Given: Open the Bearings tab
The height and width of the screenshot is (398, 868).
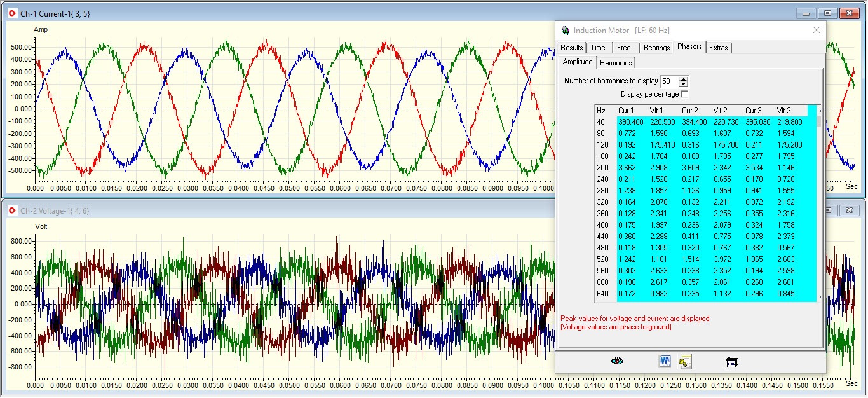Looking at the screenshot, I should pyautogui.click(x=656, y=48).
